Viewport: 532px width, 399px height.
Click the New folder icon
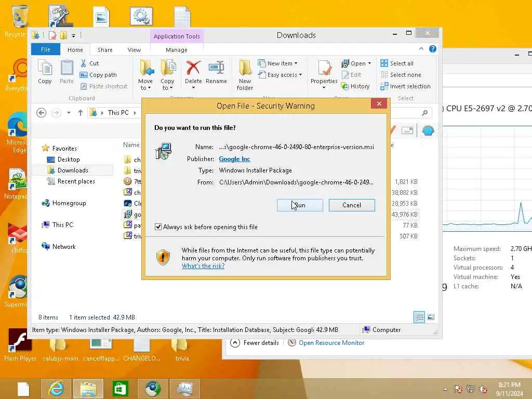coord(245,68)
